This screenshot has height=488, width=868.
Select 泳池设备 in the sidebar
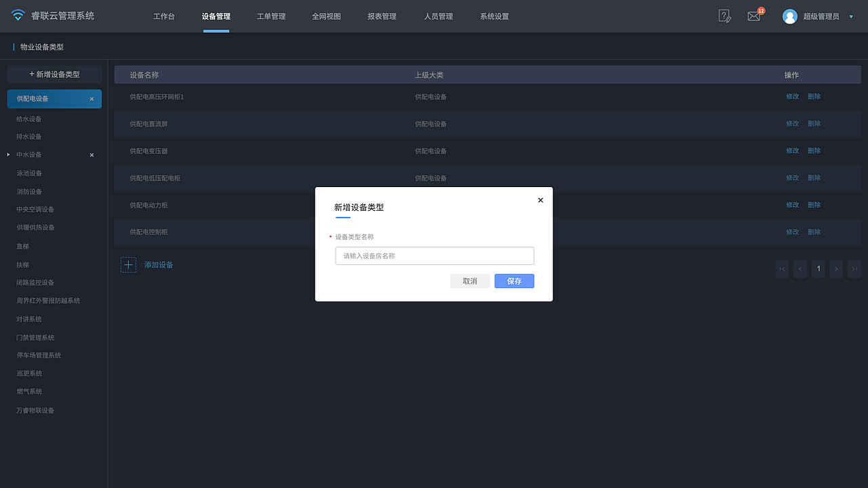pyautogui.click(x=29, y=174)
